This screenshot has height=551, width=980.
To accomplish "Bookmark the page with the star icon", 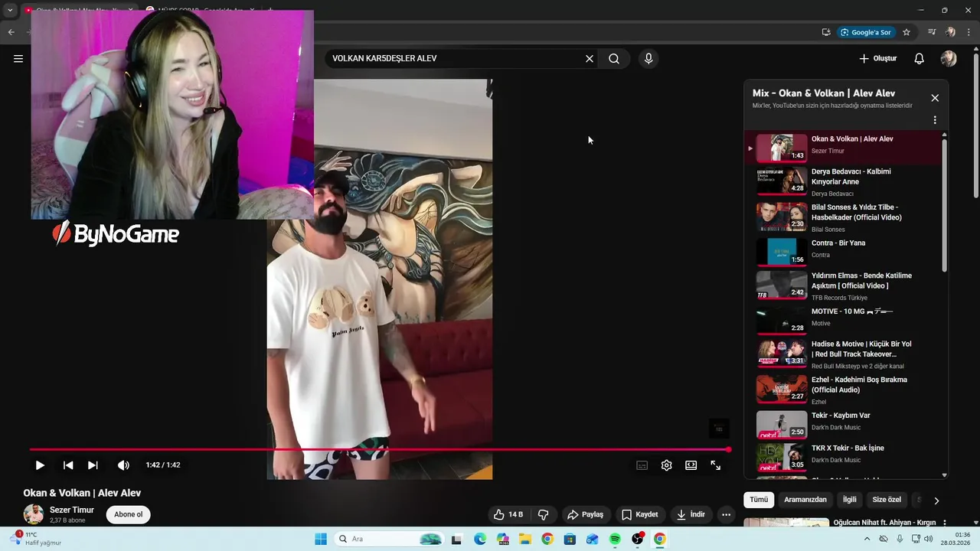I will pos(906,32).
